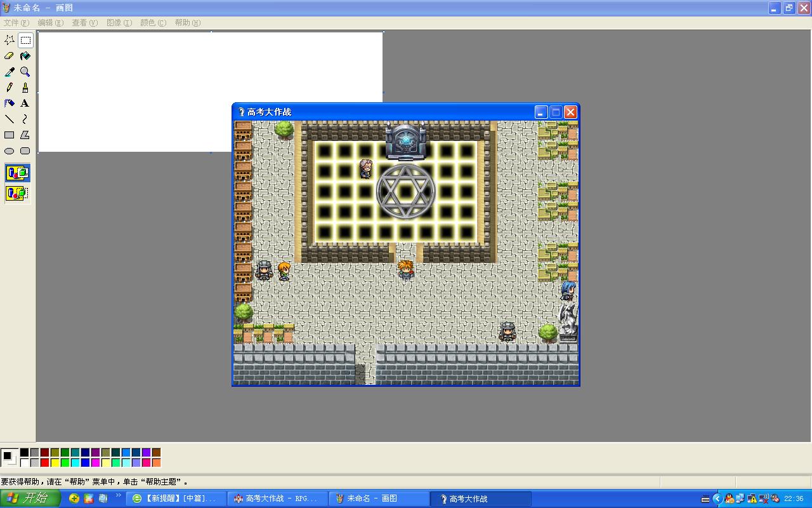The width and height of the screenshot is (812, 508).
Task: Choose the Magnifier tool in Paint
Action: pyautogui.click(x=25, y=72)
